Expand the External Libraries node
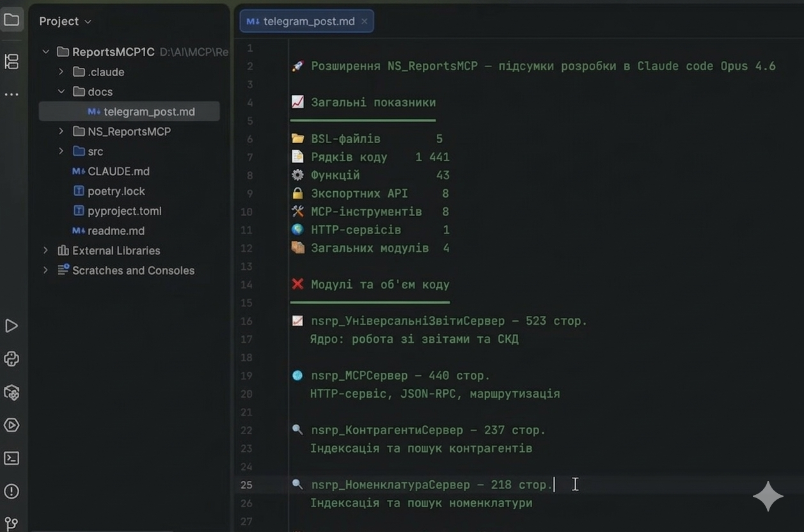804x532 pixels. tap(45, 251)
